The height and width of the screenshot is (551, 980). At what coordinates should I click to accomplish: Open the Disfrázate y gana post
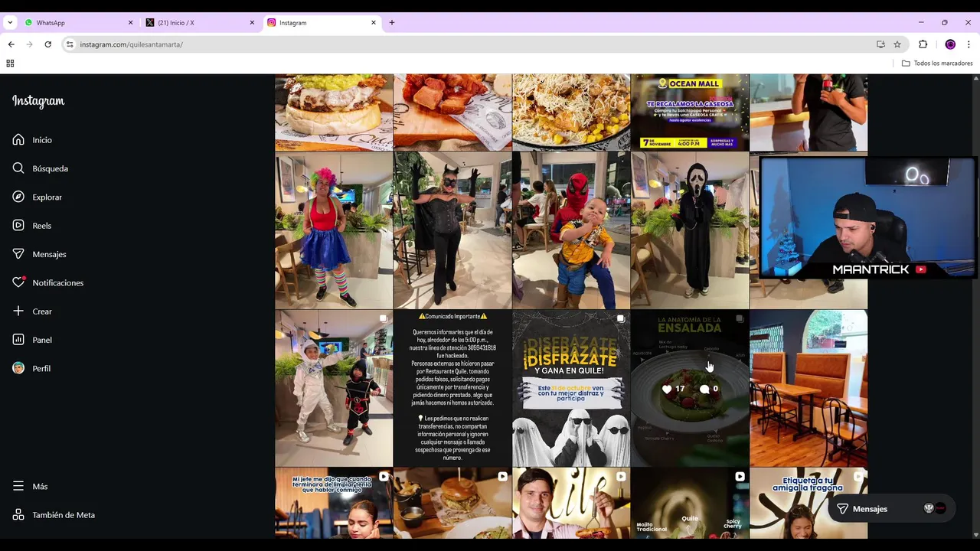(x=571, y=388)
